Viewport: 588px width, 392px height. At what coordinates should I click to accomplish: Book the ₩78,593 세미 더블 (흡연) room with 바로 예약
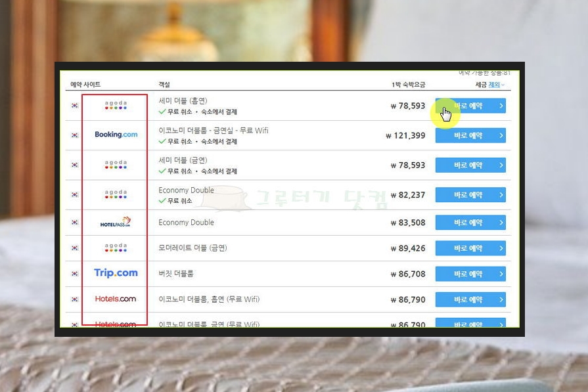point(470,106)
